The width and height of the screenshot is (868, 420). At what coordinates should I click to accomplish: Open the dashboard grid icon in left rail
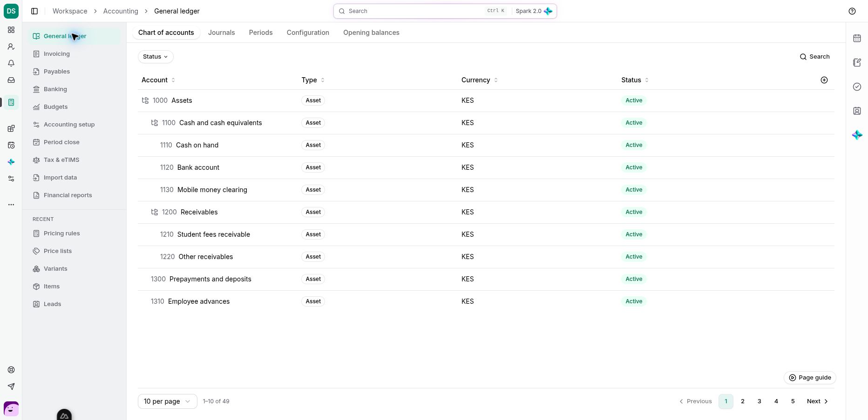coord(11,30)
